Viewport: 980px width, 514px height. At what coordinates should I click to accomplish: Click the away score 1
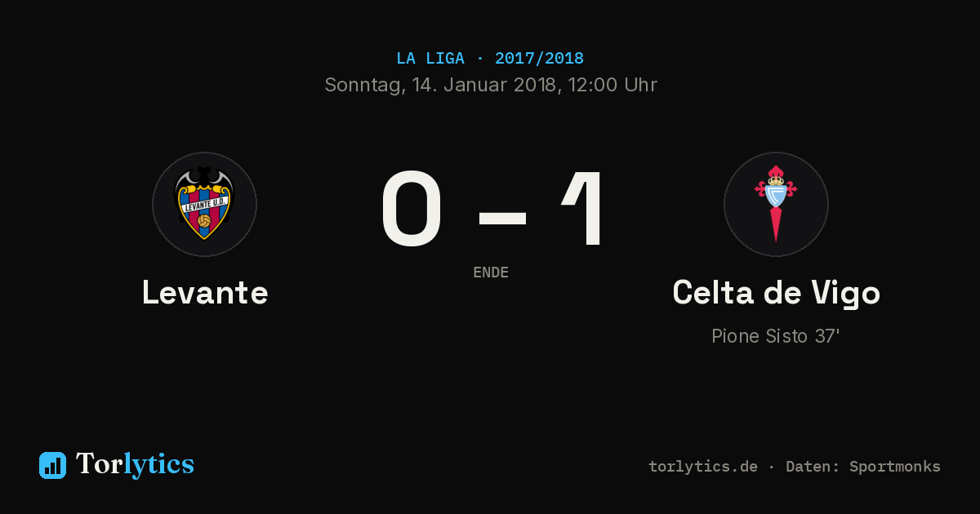click(585, 209)
